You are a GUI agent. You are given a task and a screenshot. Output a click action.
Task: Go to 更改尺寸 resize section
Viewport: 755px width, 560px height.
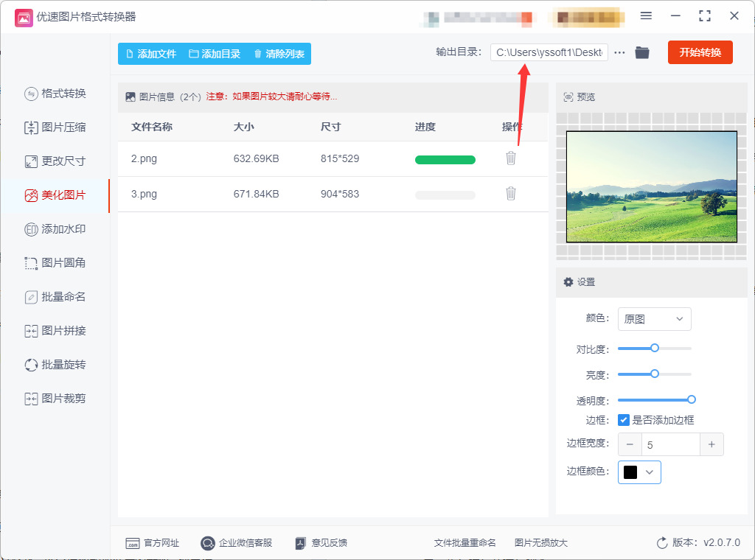click(x=55, y=161)
